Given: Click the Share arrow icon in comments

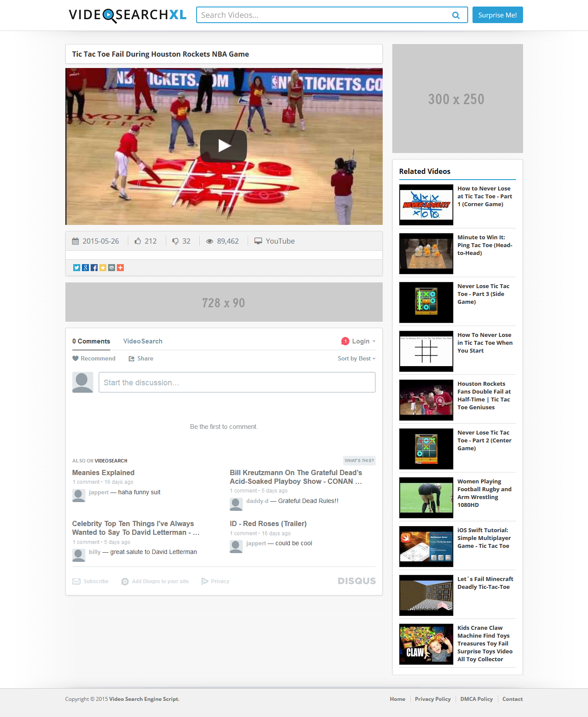Looking at the screenshot, I should click(x=132, y=359).
